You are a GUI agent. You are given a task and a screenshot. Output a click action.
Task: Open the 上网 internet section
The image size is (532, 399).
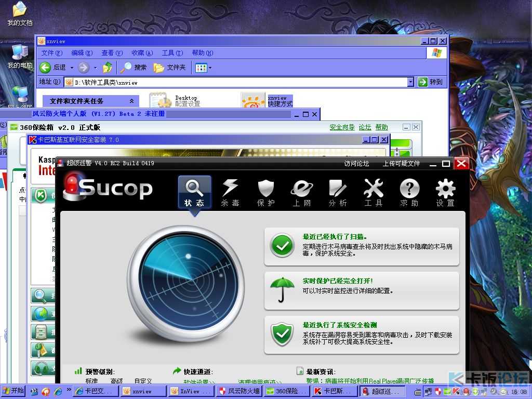(302, 193)
